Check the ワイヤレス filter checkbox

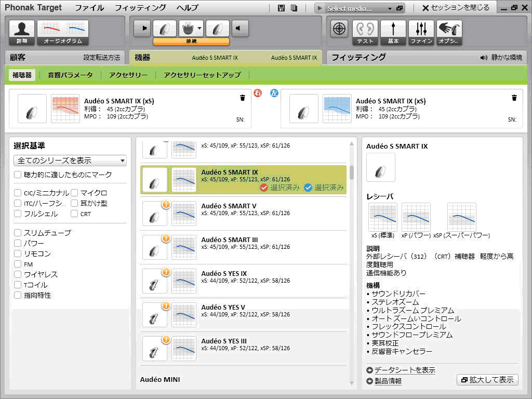(18, 274)
